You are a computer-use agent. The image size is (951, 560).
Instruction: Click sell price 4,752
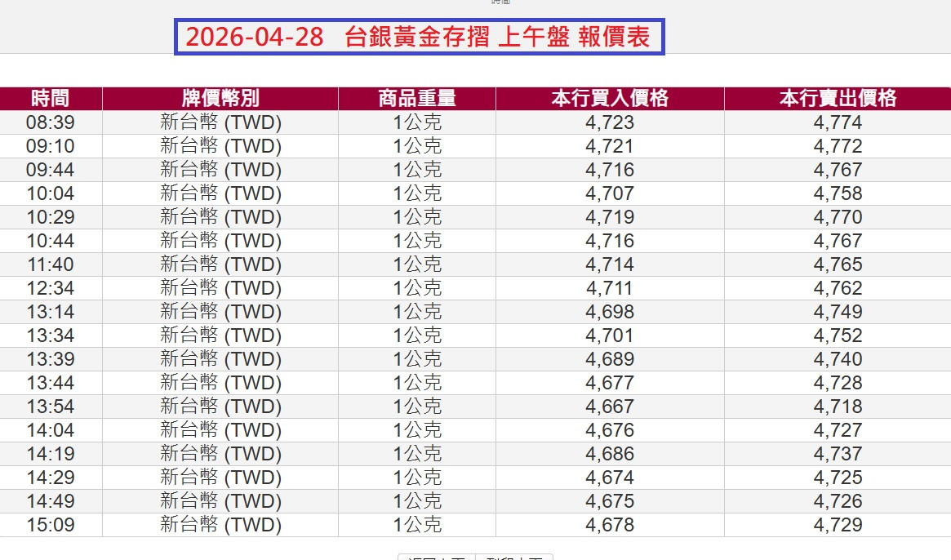click(x=838, y=336)
